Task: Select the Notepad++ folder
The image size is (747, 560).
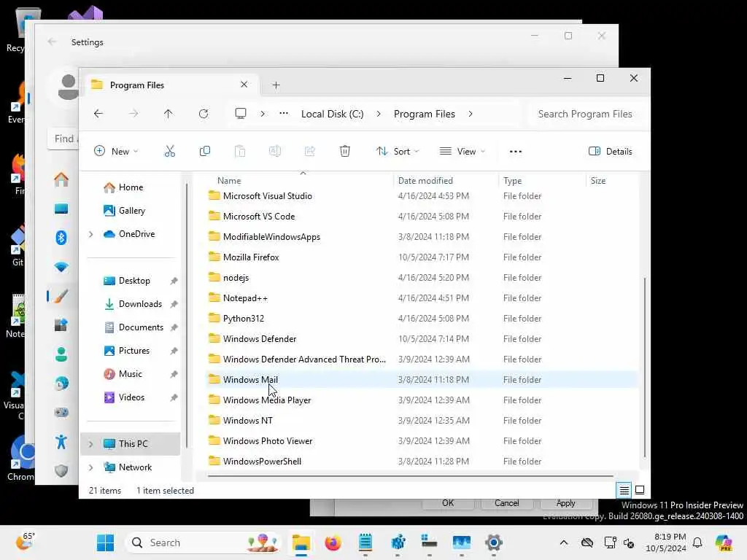Action: [x=422, y=298]
